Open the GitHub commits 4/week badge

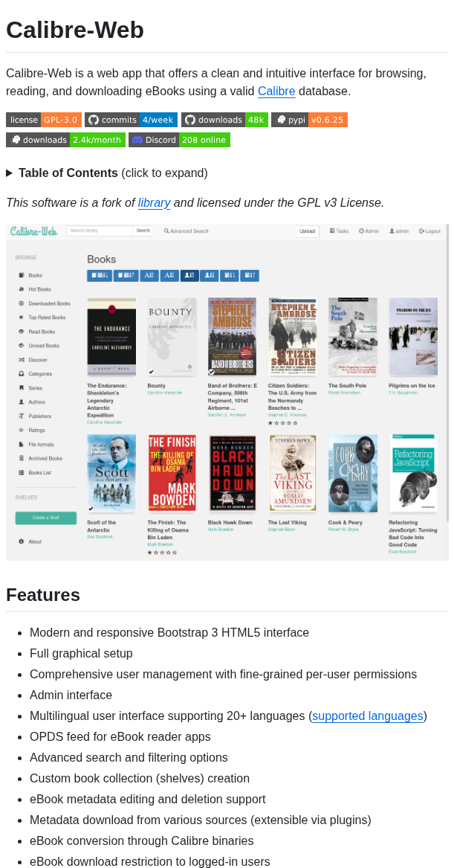[x=131, y=120]
